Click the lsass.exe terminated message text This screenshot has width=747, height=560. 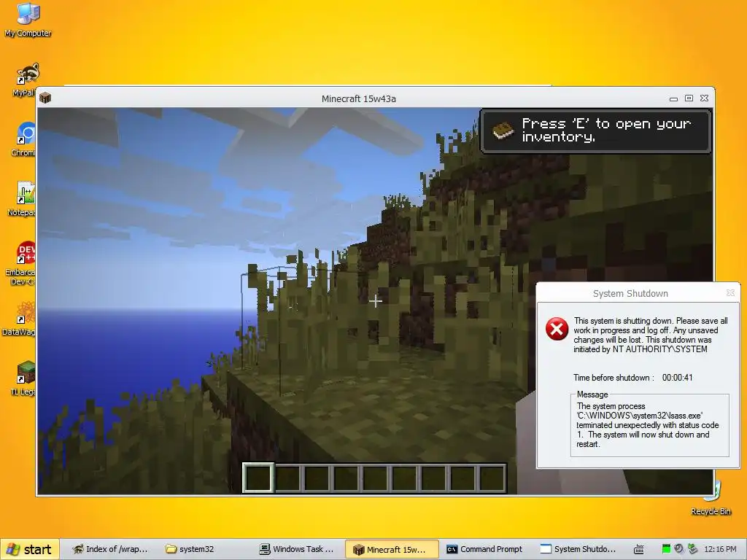tap(648, 425)
